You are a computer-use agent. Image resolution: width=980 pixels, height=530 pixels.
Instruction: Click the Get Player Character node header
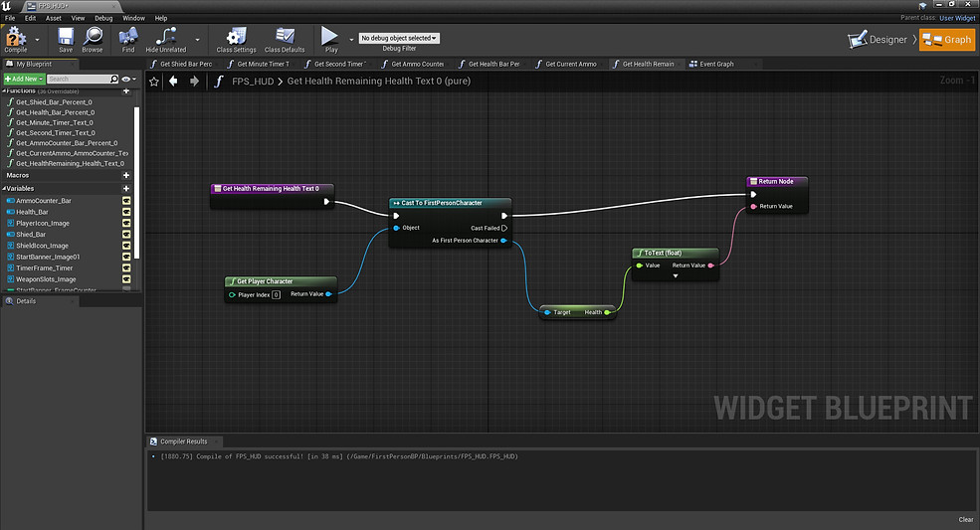281,281
